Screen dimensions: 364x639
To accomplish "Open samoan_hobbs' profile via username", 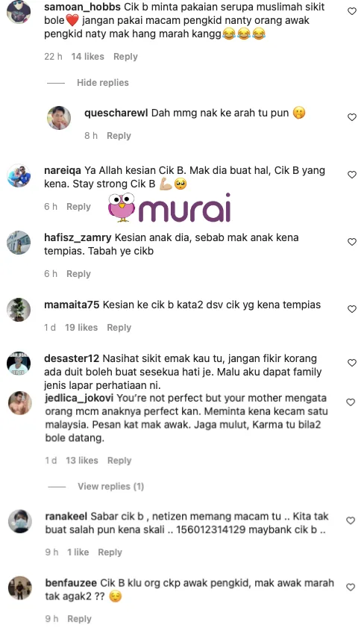I will [x=82, y=7].
